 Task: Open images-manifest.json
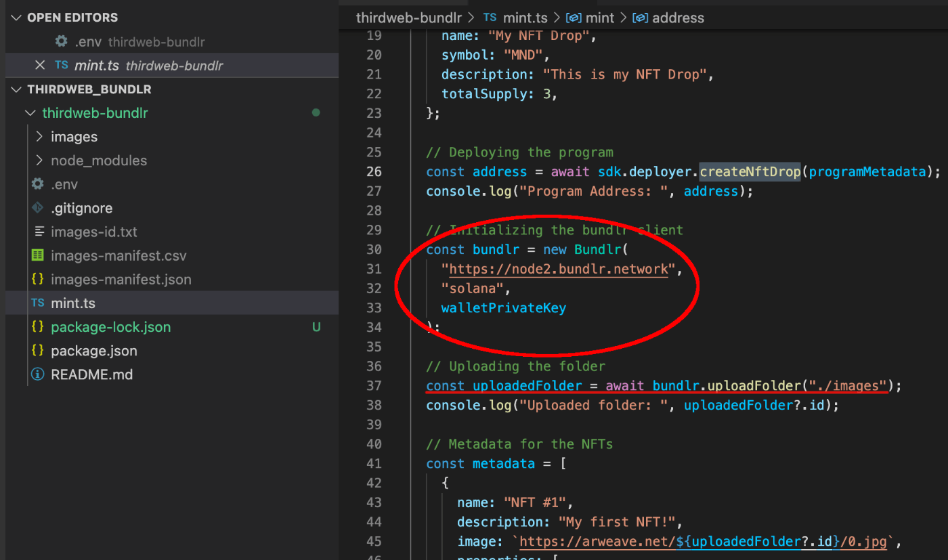click(x=121, y=280)
